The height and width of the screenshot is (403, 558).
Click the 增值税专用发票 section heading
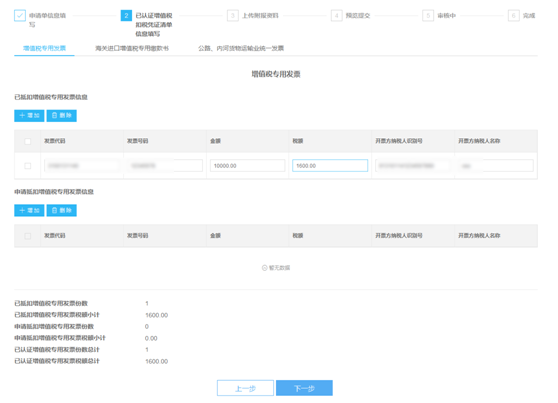point(276,74)
